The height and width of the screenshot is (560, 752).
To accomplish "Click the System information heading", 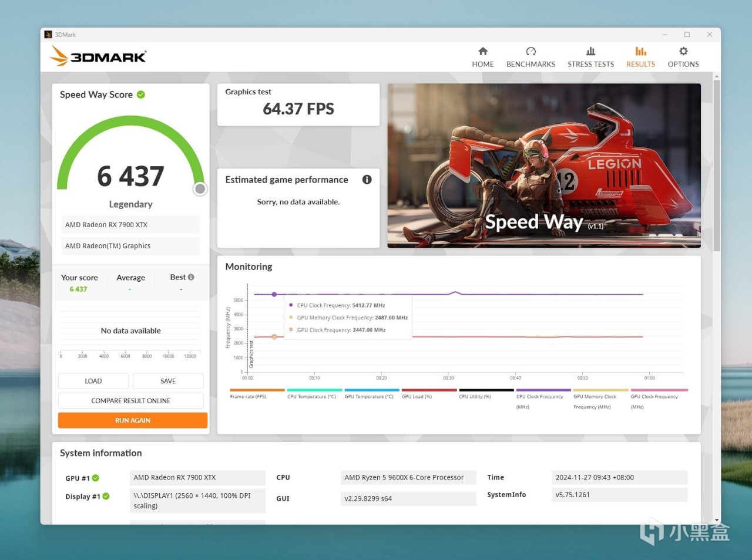I will click(x=101, y=453).
